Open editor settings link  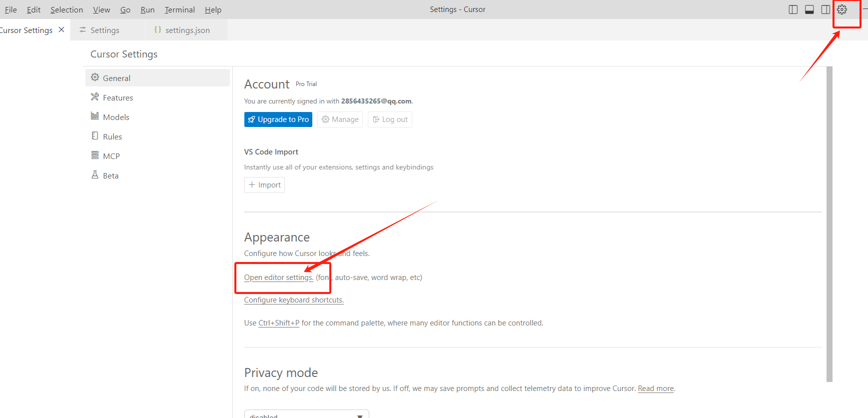[x=279, y=277]
